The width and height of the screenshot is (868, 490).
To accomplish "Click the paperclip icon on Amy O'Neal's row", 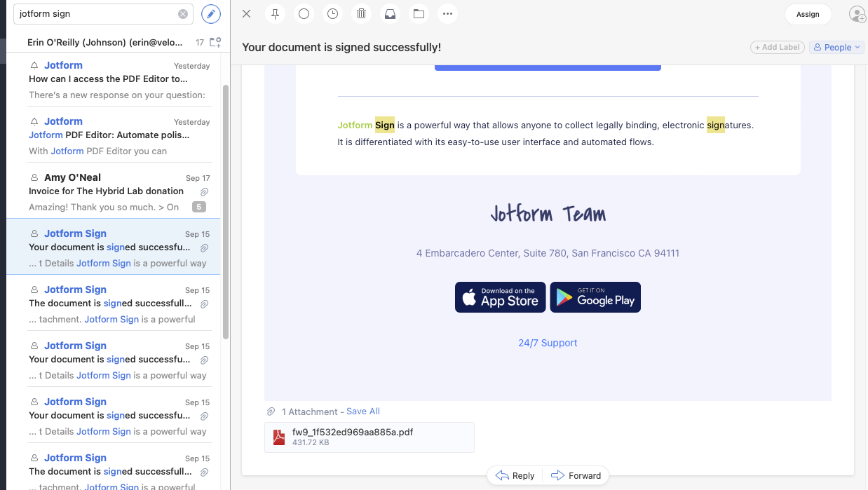I will [204, 191].
